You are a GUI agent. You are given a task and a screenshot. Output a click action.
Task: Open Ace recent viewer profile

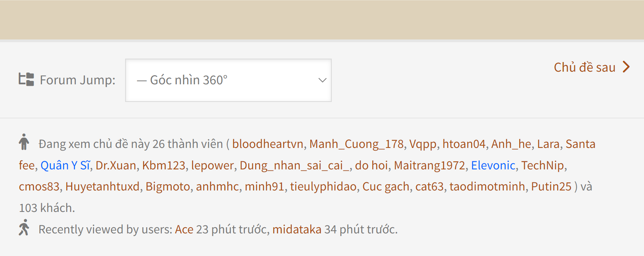pos(184,230)
